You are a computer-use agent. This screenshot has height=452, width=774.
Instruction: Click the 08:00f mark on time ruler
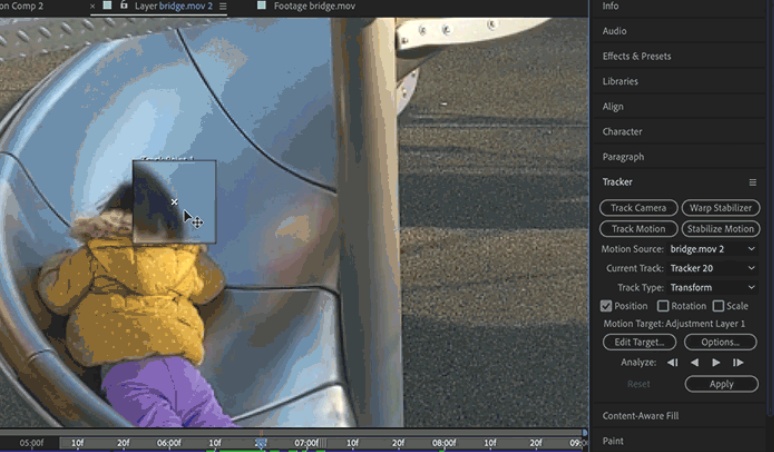click(444, 443)
